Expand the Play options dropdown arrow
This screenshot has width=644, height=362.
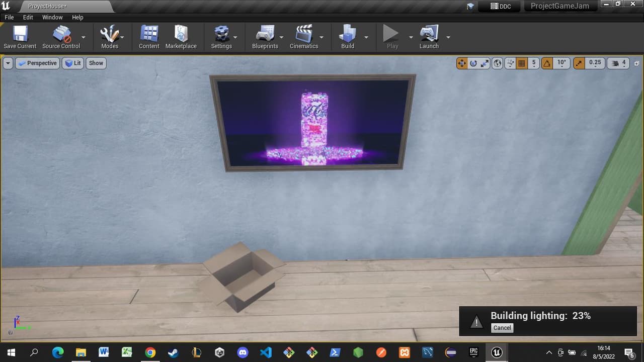[411, 37]
